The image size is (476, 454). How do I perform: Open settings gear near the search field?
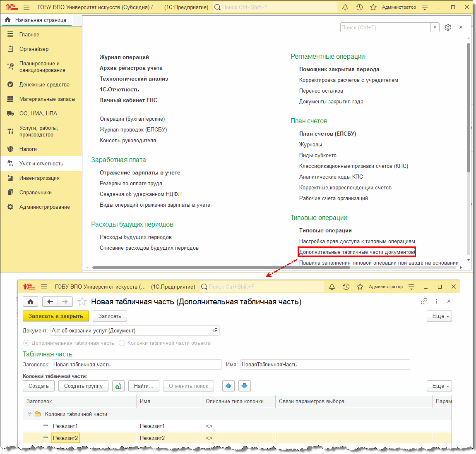(447, 27)
